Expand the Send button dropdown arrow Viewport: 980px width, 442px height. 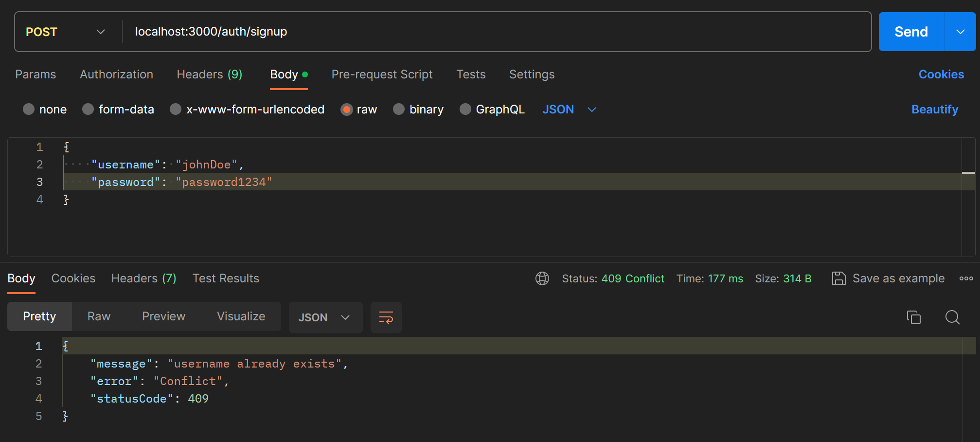coord(960,32)
